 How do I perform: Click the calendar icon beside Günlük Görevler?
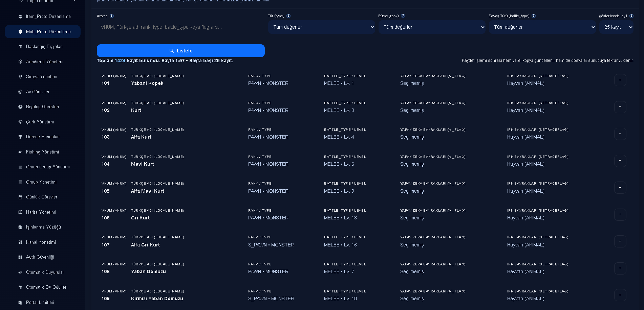click(20, 197)
